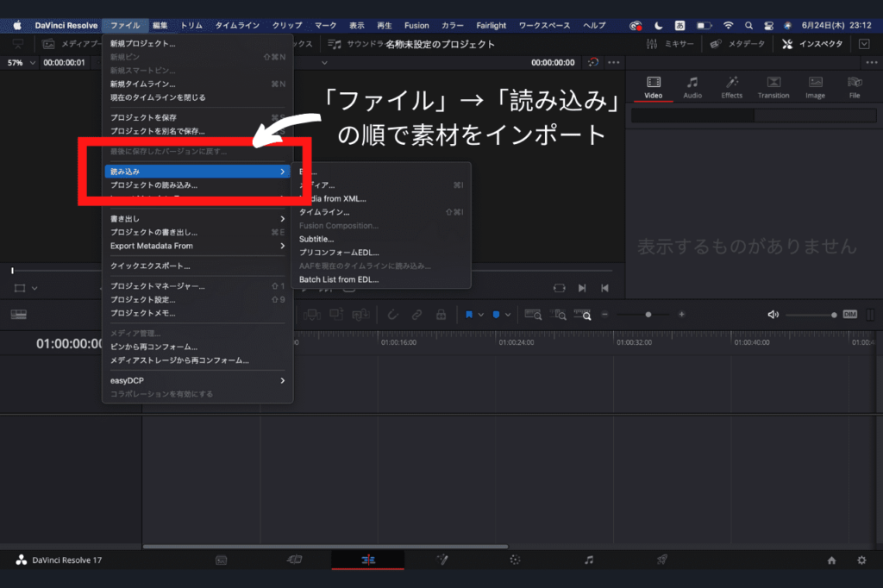Image resolution: width=883 pixels, height=588 pixels.
Task: Jump to next edit in viewer
Action: pyautogui.click(x=582, y=288)
